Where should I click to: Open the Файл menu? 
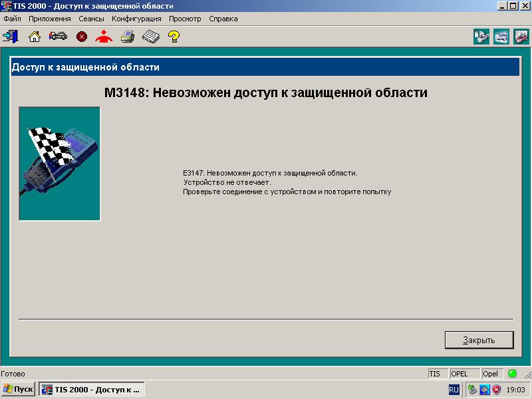pyautogui.click(x=12, y=19)
